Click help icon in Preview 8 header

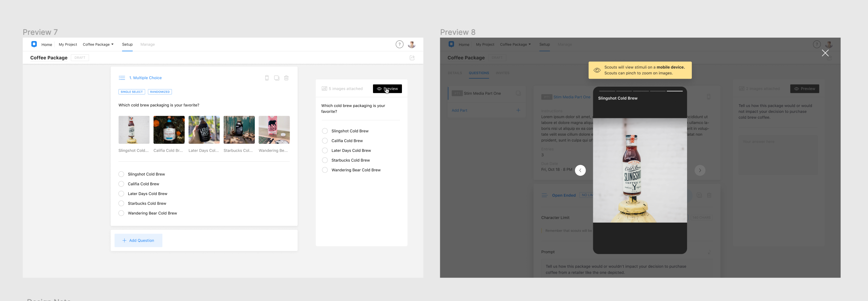(x=817, y=44)
